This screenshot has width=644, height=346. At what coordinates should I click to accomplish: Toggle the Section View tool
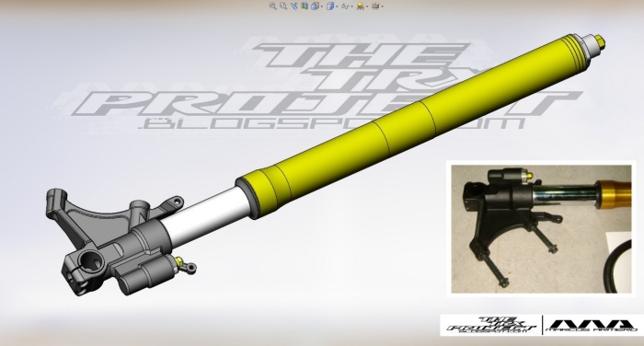(x=305, y=6)
